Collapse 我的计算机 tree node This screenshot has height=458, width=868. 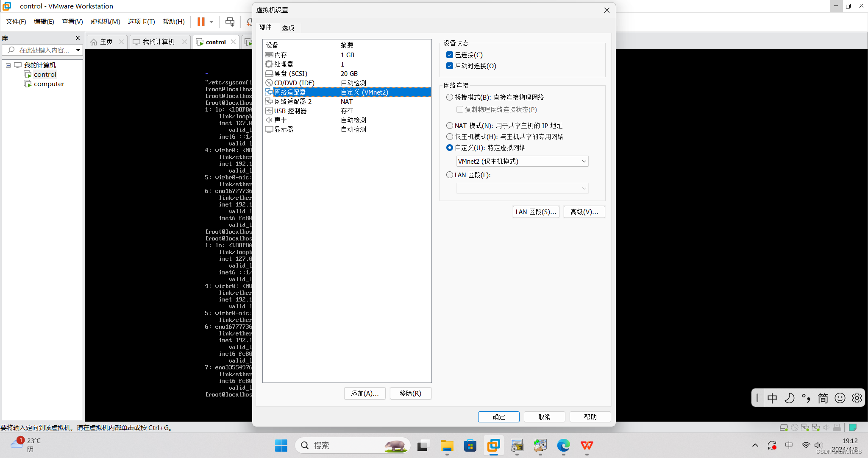coord(8,65)
